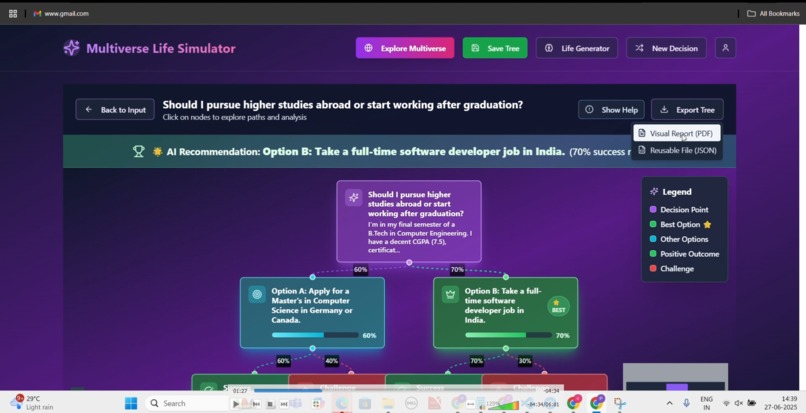This screenshot has height=413, width=806.
Task: Click the blue Other Options legend swatch
Action: pos(653,239)
